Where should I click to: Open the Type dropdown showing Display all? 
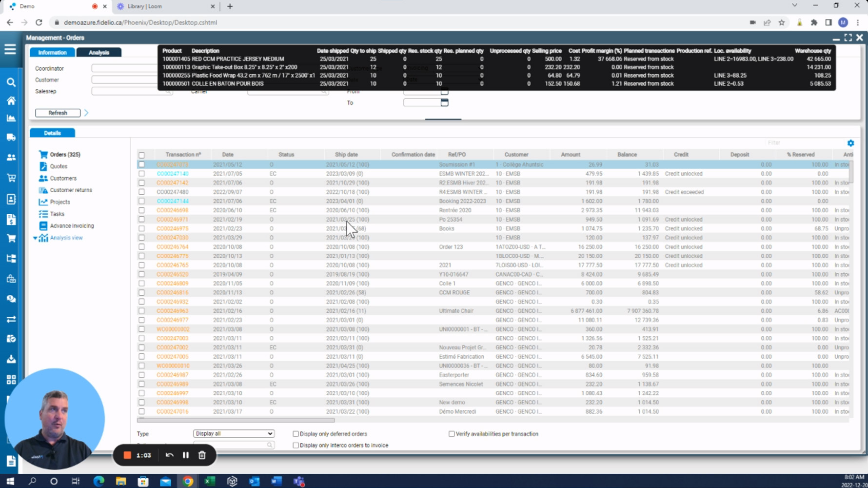click(234, 433)
